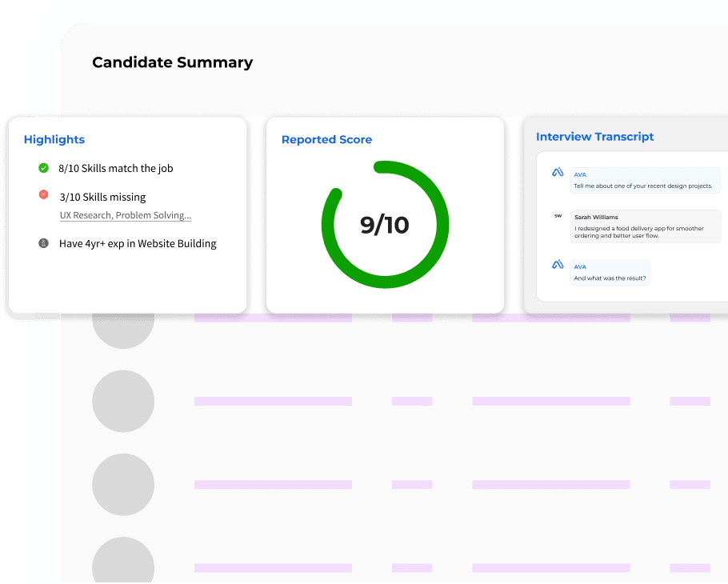Click the Candidate Summary page title
The width and height of the screenshot is (728, 584).
pyautogui.click(x=172, y=62)
